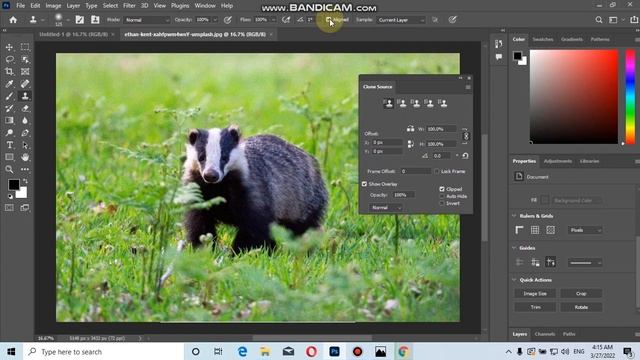Image resolution: width=640 pixels, height=360 pixels.
Task: Open the Filter menu
Action: (129, 6)
